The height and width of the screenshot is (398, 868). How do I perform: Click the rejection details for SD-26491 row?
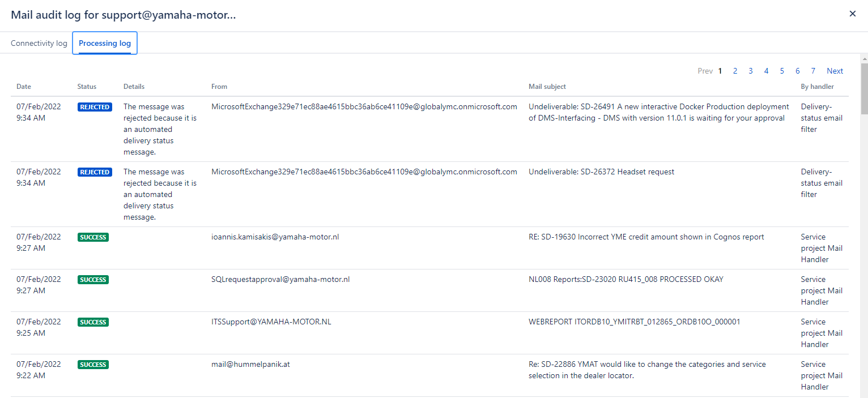160,129
